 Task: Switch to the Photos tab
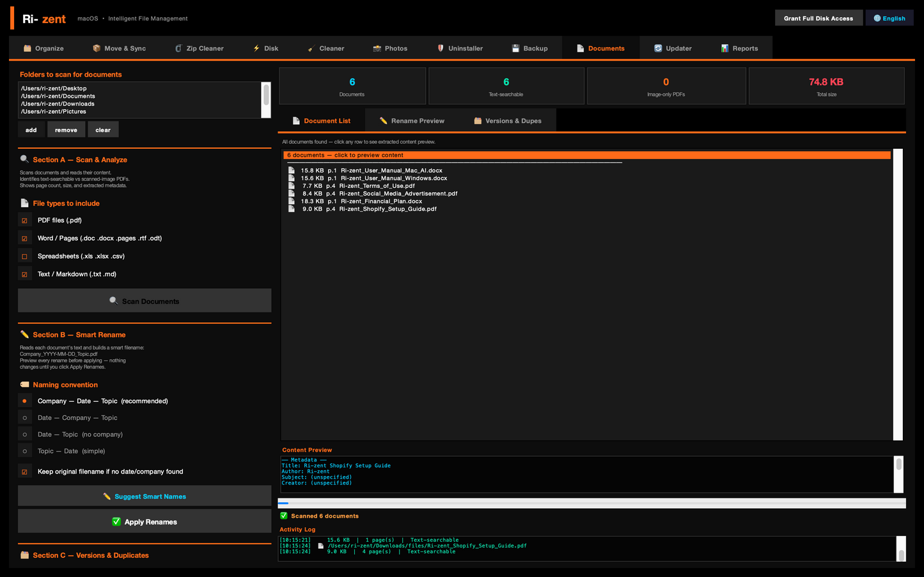390,48
